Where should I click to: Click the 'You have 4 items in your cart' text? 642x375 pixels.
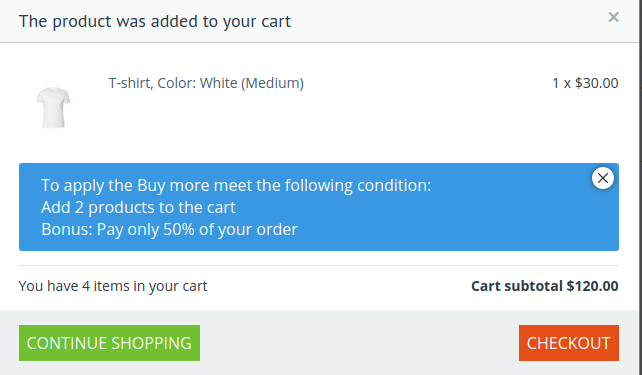pyautogui.click(x=113, y=286)
